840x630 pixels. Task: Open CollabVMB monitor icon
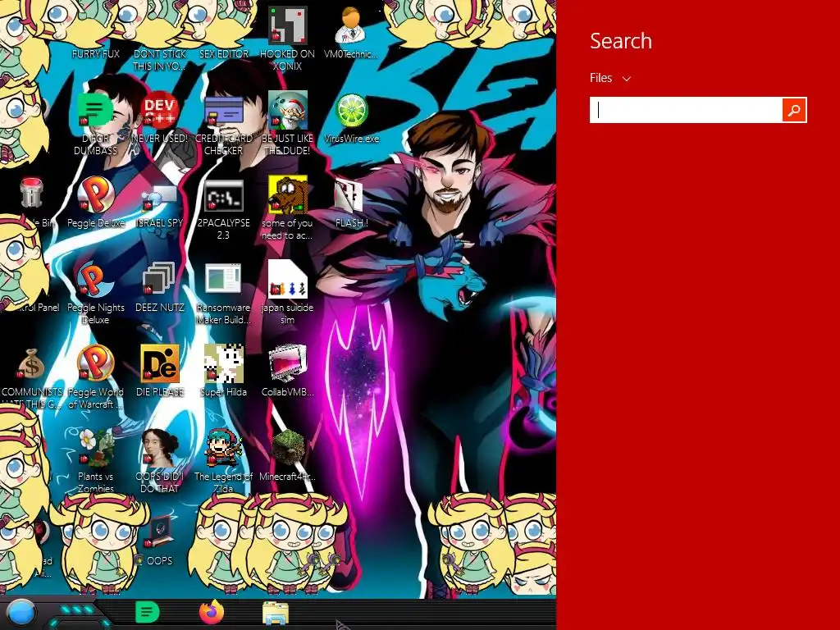click(287, 363)
